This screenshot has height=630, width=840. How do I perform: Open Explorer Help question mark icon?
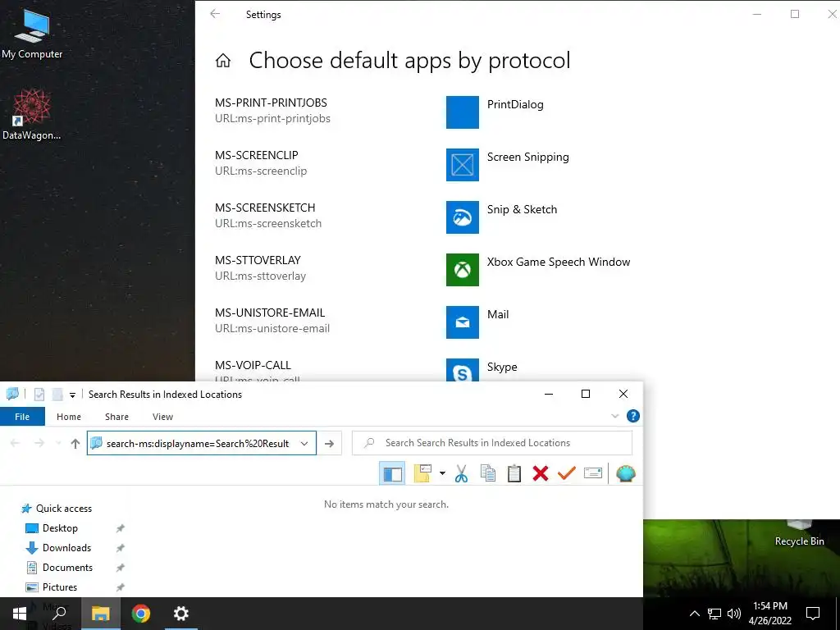pos(633,416)
